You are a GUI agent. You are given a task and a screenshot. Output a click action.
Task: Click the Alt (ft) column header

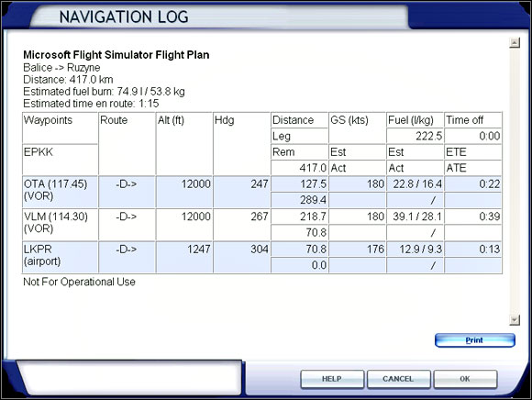184,143
